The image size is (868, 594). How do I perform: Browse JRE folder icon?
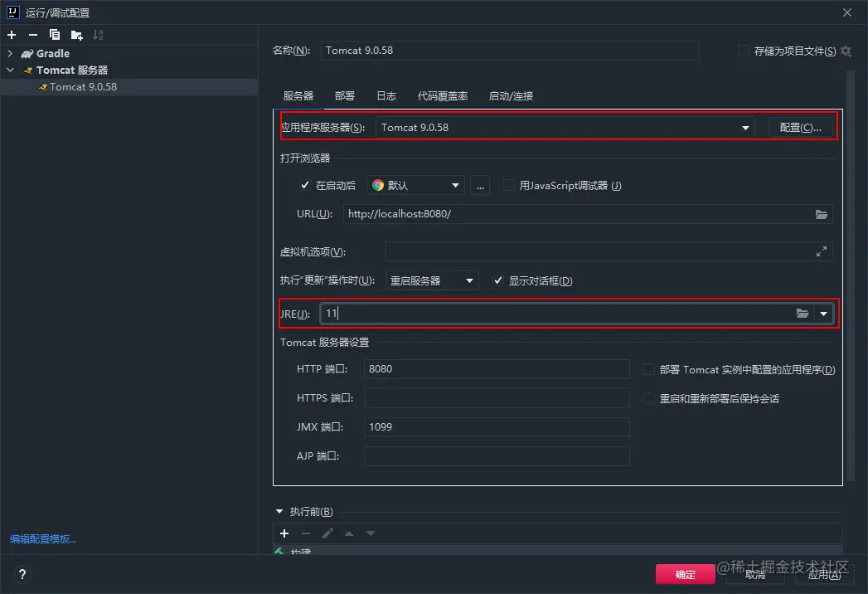coord(803,314)
